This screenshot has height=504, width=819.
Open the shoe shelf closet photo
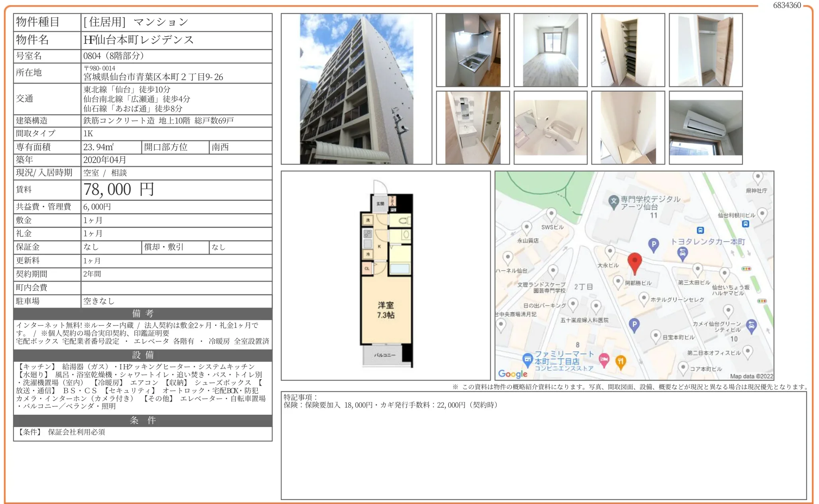pyautogui.click(x=628, y=50)
